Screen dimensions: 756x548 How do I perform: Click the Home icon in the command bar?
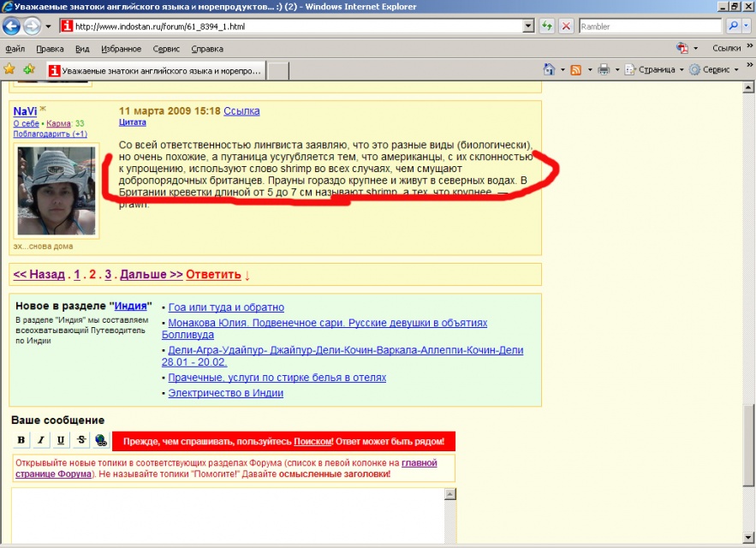click(x=550, y=69)
